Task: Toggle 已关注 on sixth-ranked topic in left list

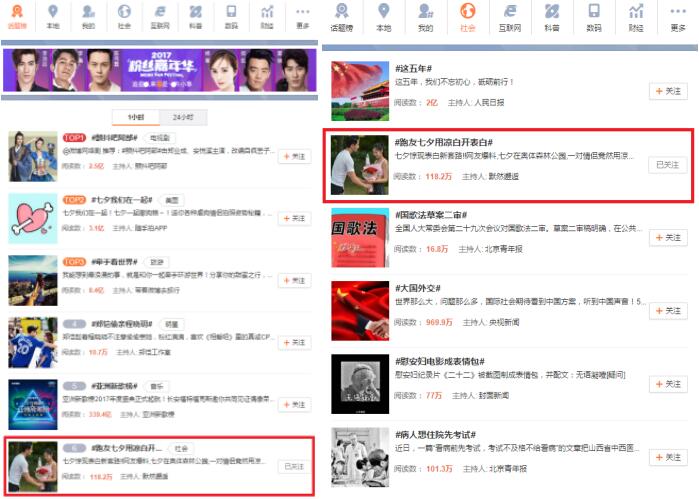Action: pos(295,466)
